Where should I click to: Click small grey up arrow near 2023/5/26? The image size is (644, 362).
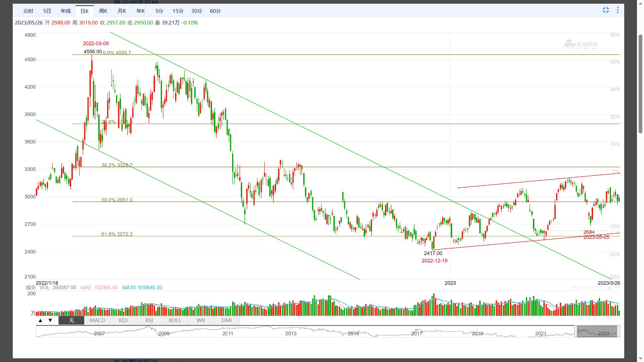(609, 288)
